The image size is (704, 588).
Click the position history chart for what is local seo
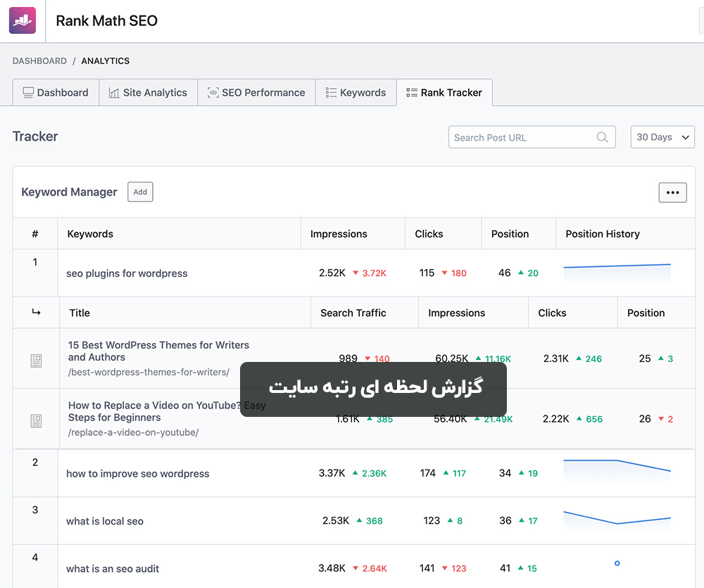617,520
